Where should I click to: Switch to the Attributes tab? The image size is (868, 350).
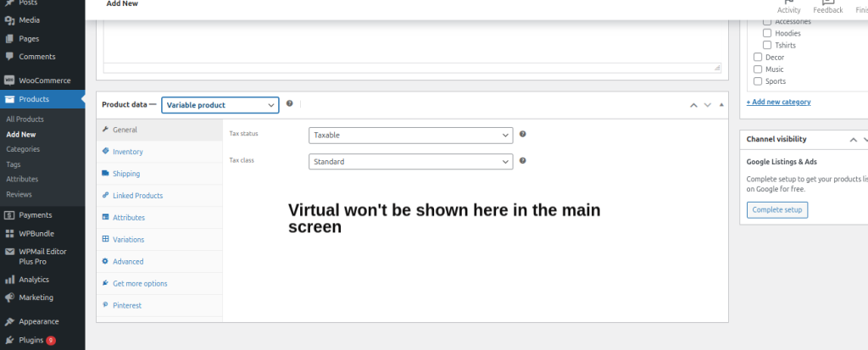click(x=159, y=218)
